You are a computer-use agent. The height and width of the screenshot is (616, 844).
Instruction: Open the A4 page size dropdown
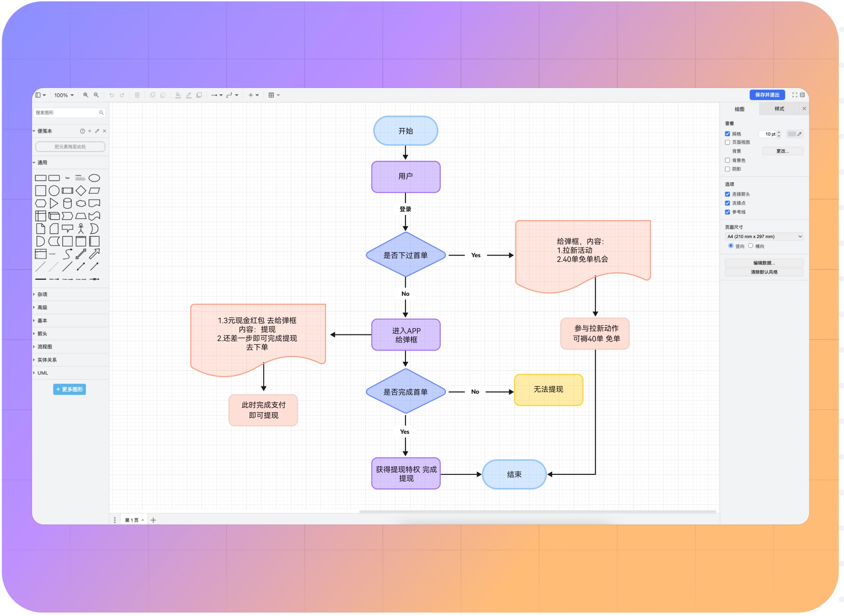[764, 237]
